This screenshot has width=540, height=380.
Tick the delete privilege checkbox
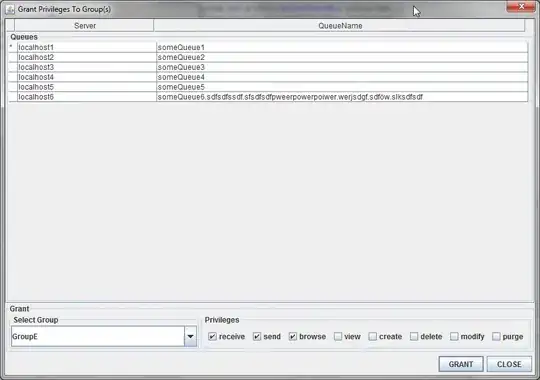tap(414, 337)
